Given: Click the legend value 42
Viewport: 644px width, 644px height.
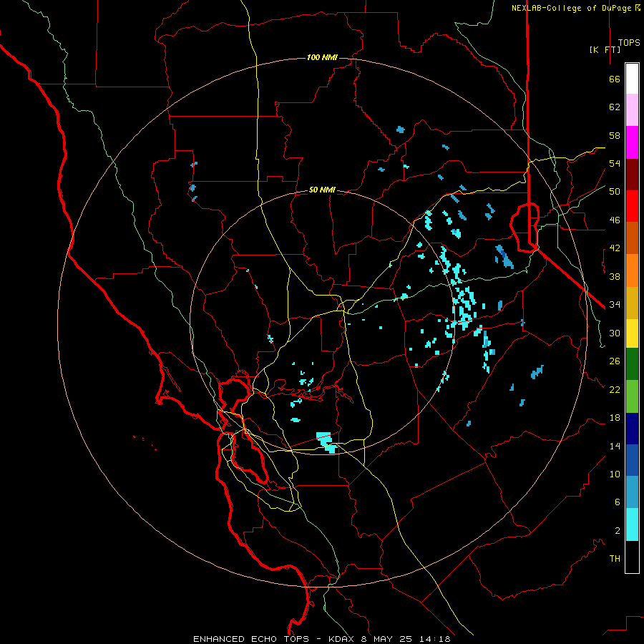Looking at the screenshot, I should tap(615, 248).
